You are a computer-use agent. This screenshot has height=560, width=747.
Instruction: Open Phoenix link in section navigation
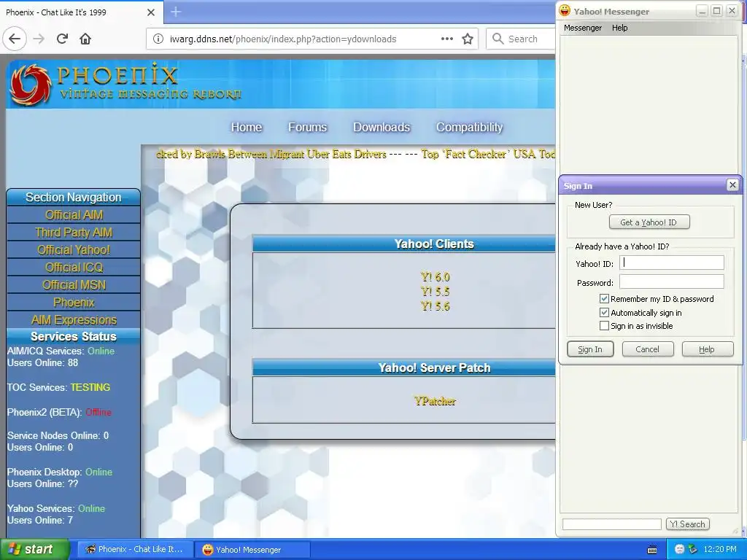[x=74, y=303]
